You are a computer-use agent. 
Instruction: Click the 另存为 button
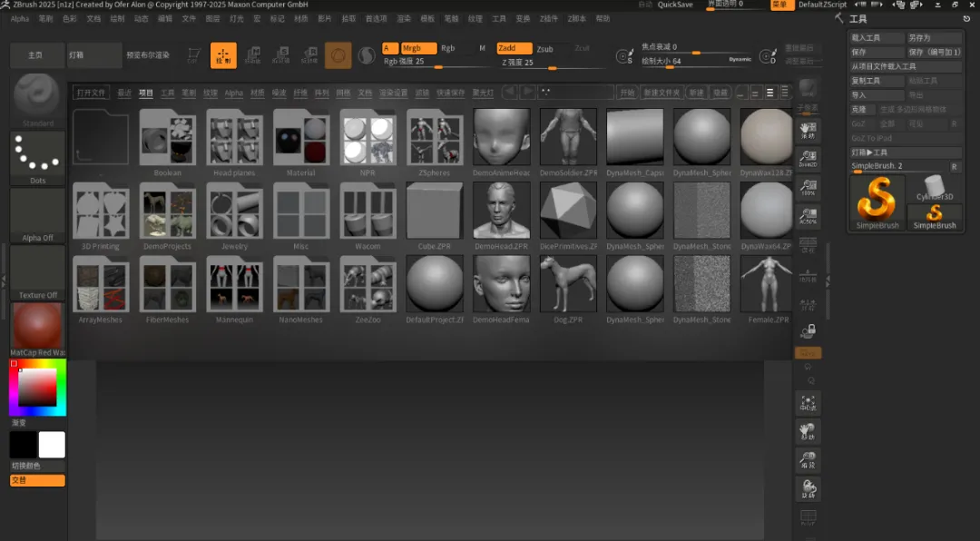934,38
